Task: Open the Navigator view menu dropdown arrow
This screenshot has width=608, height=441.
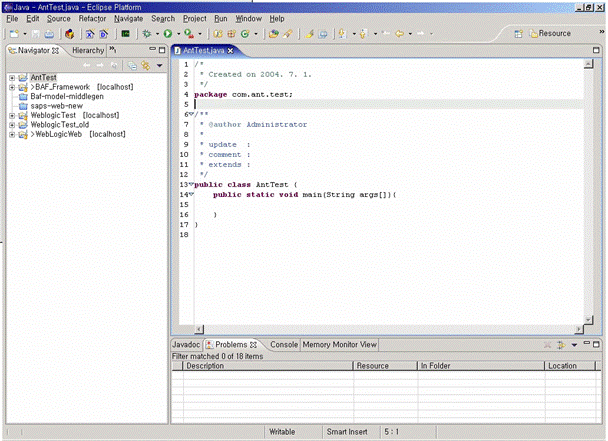Action: tap(159, 65)
